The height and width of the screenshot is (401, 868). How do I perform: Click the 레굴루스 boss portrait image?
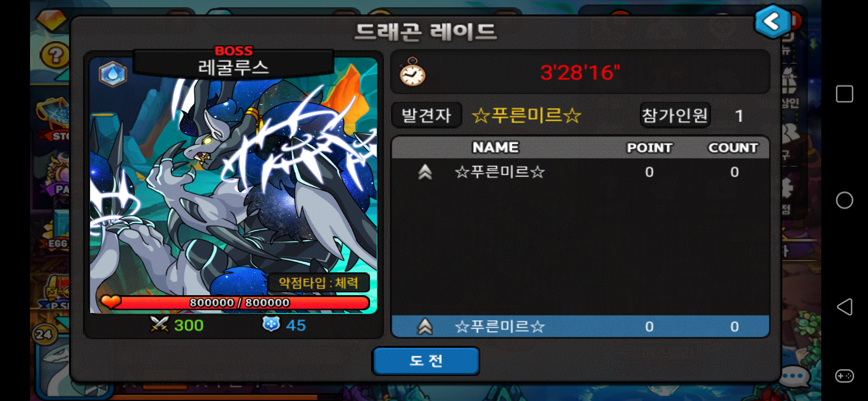(x=234, y=185)
